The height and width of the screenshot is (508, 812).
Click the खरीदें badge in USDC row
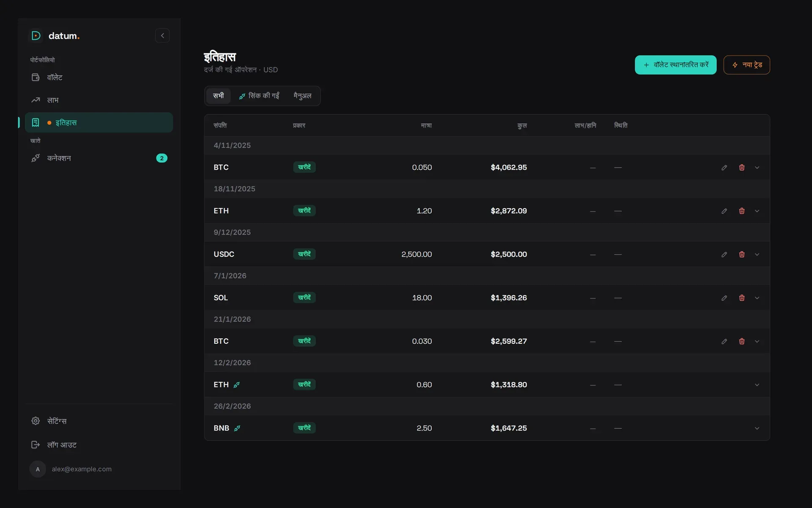[x=304, y=254]
